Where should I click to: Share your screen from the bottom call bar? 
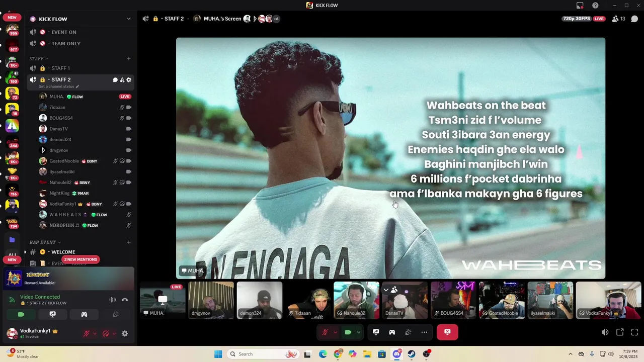coord(376,332)
